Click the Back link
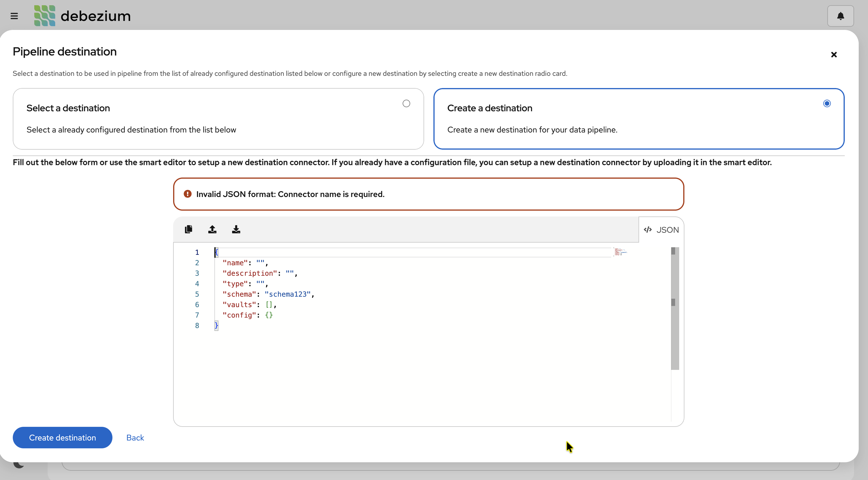This screenshot has height=480, width=868. click(x=135, y=438)
